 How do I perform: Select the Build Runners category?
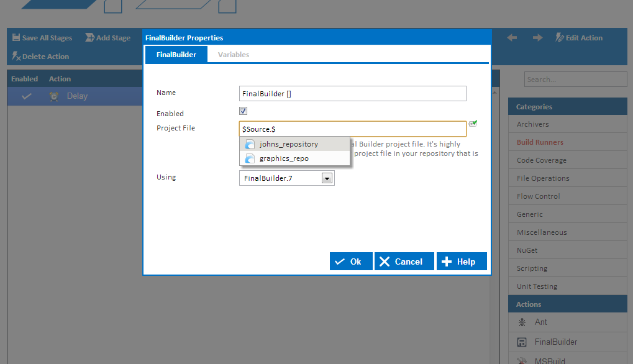567,142
